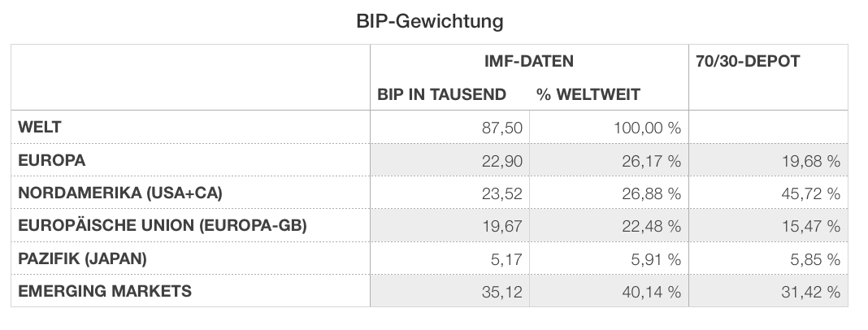
Task: Click Nordamerika's depot value 45,72 %
Action: point(810,194)
